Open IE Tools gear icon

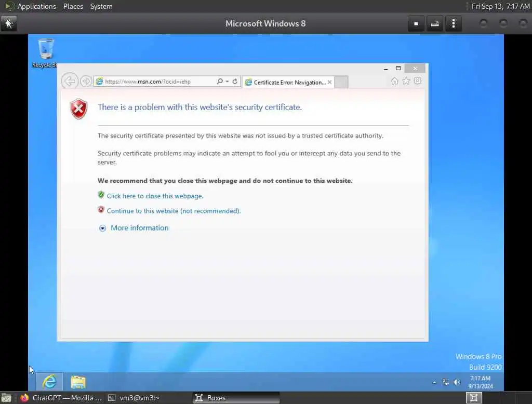[418, 80]
